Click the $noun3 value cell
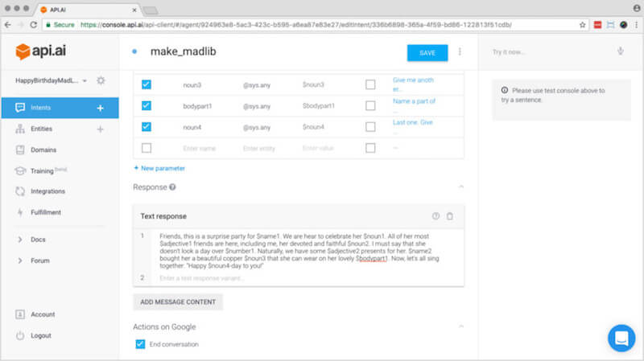 pyautogui.click(x=313, y=85)
